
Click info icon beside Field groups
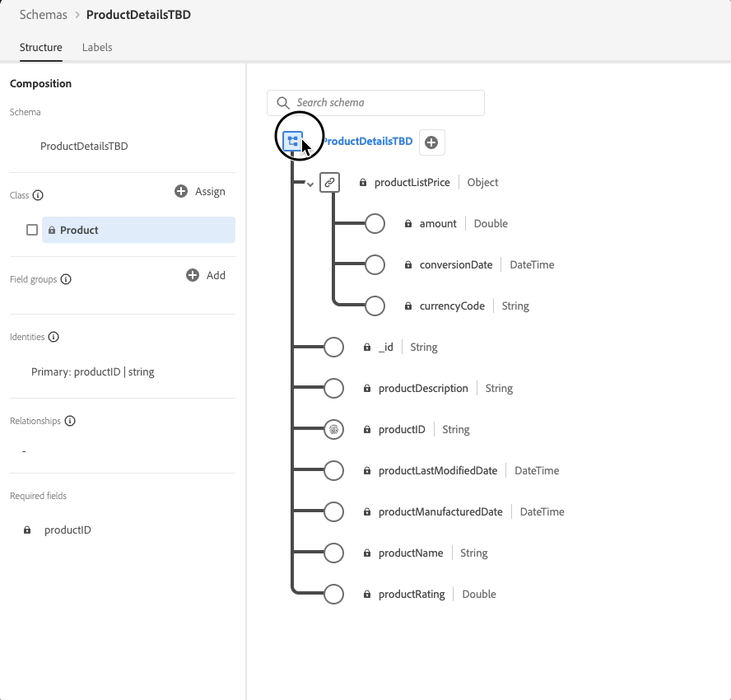coord(66,279)
